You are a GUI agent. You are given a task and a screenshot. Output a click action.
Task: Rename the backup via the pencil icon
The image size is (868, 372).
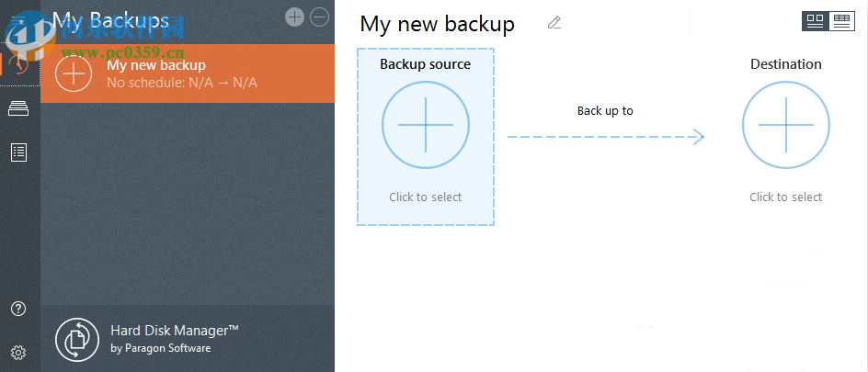coord(554,23)
